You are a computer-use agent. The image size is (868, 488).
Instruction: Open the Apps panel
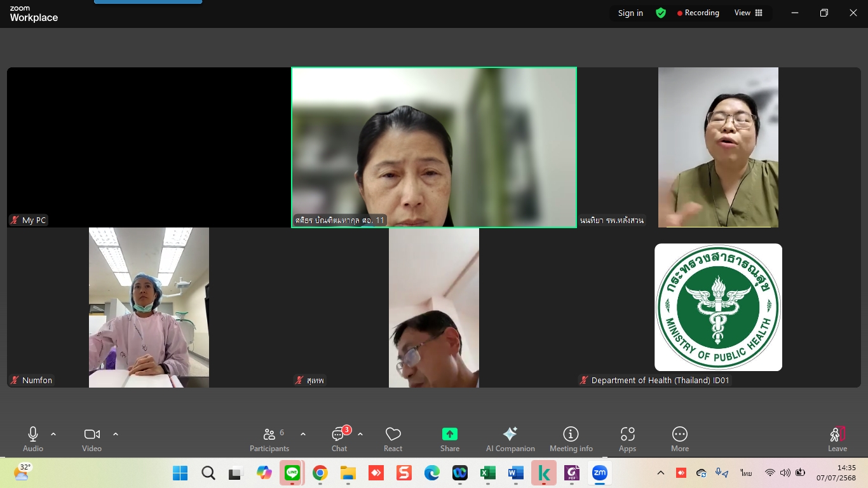pos(627,435)
